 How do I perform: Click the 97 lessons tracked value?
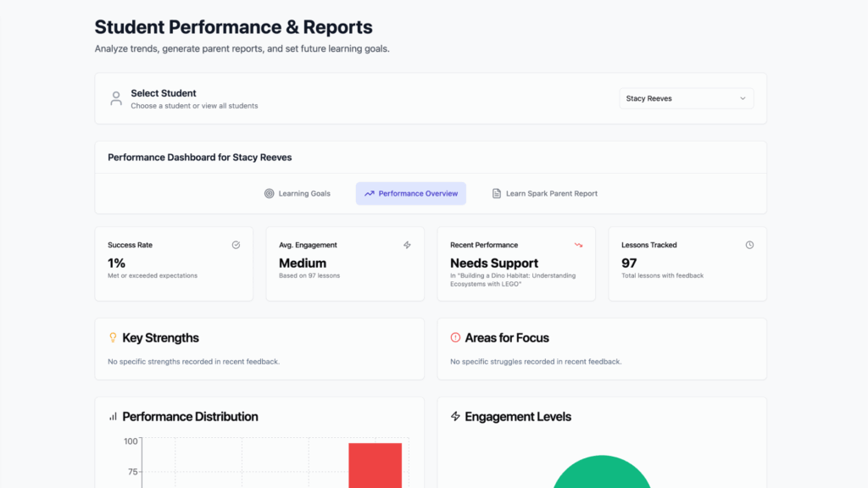click(x=629, y=263)
